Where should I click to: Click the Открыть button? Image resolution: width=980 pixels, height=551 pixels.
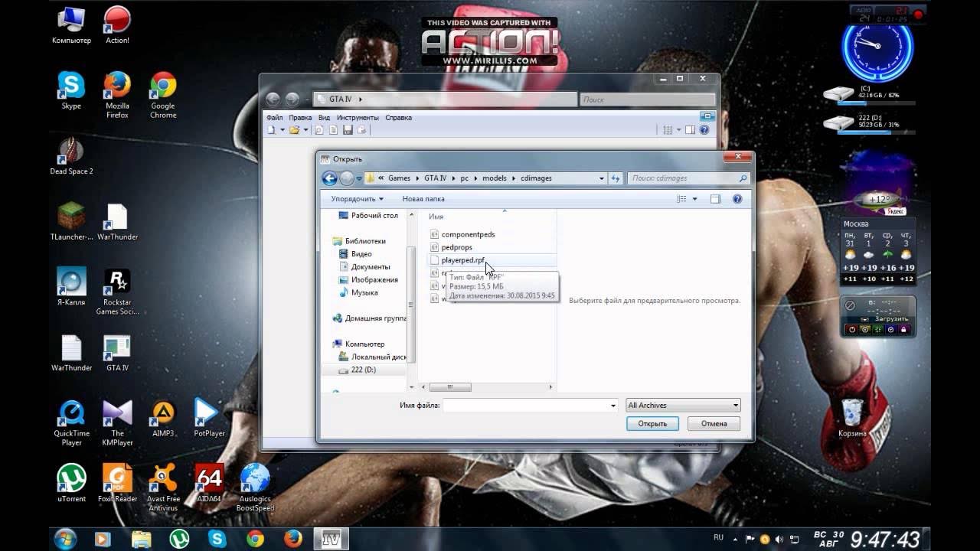coord(652,423)
